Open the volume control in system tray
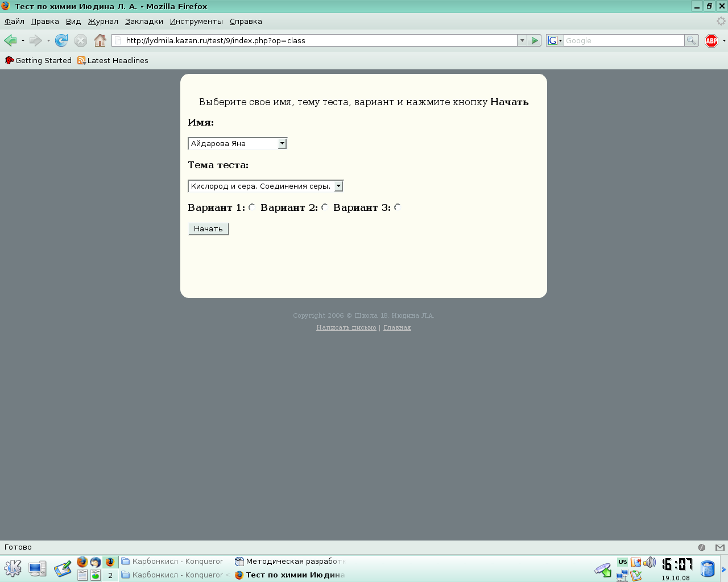This screenshot has height=582, width=728. click(650, 563)
